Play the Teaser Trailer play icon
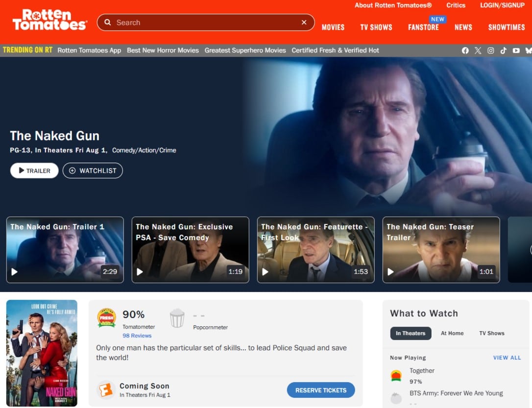The image size is (532, 408). [x=390, y=272]
